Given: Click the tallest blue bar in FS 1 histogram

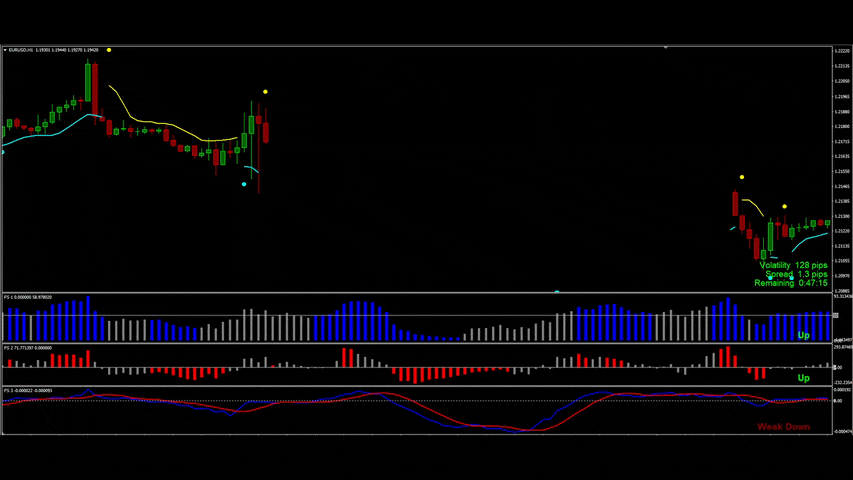Looking at the screenshot, I should 88,318.
